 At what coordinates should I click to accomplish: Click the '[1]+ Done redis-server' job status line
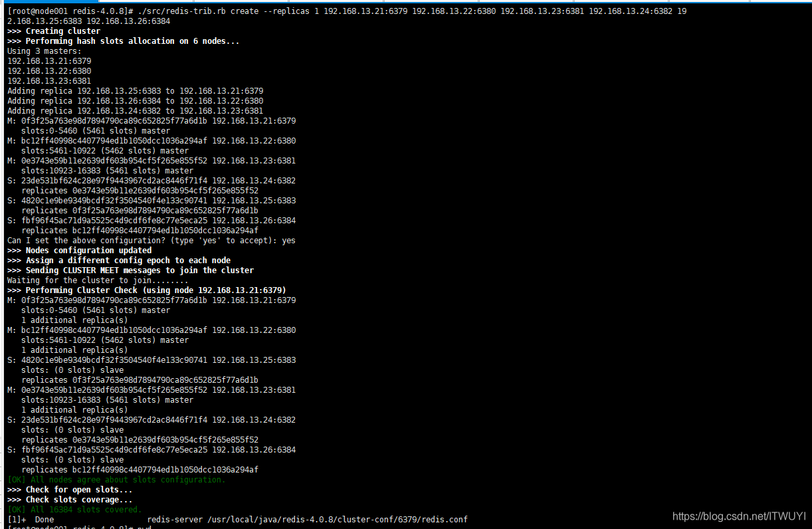click(x=237, y=520)
